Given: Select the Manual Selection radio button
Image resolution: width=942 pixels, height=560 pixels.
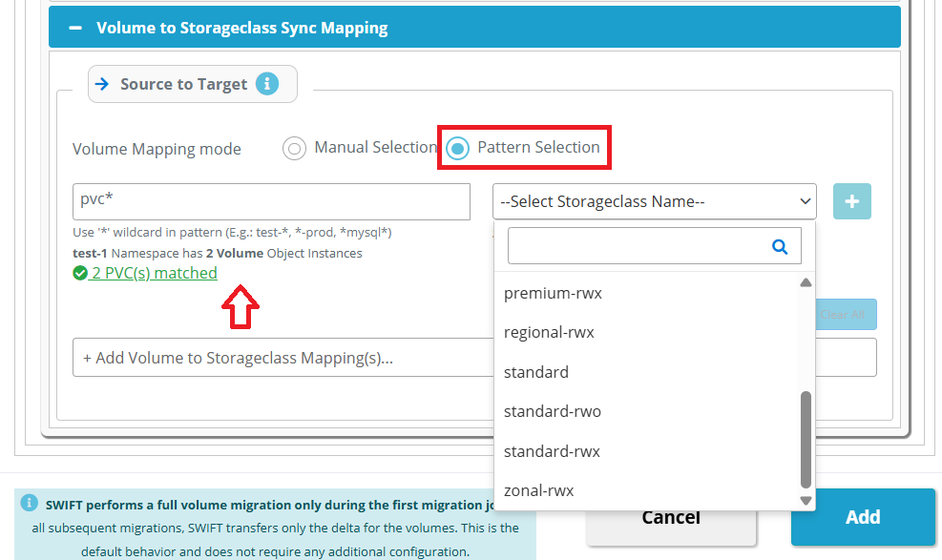Looking at the screenshot, I should point(294,148).
